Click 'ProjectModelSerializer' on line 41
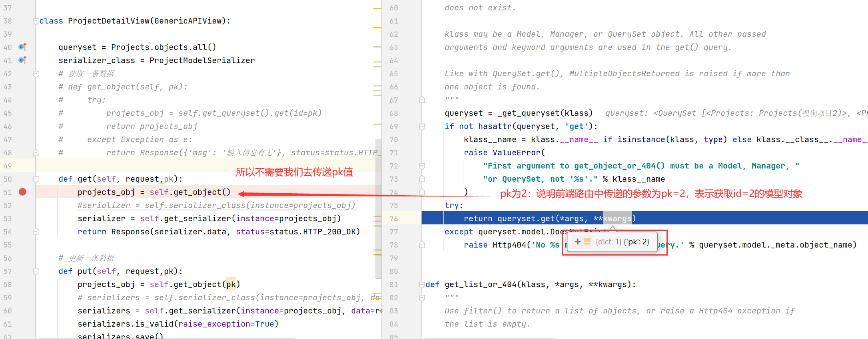The image size is (868, 339). pyautogui.click(x=202, y=60)
